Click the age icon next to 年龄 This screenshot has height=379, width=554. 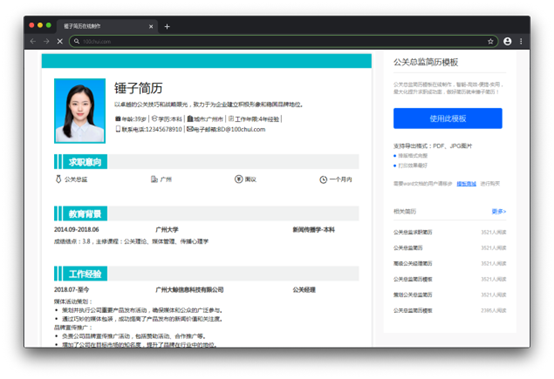(118, 119)
